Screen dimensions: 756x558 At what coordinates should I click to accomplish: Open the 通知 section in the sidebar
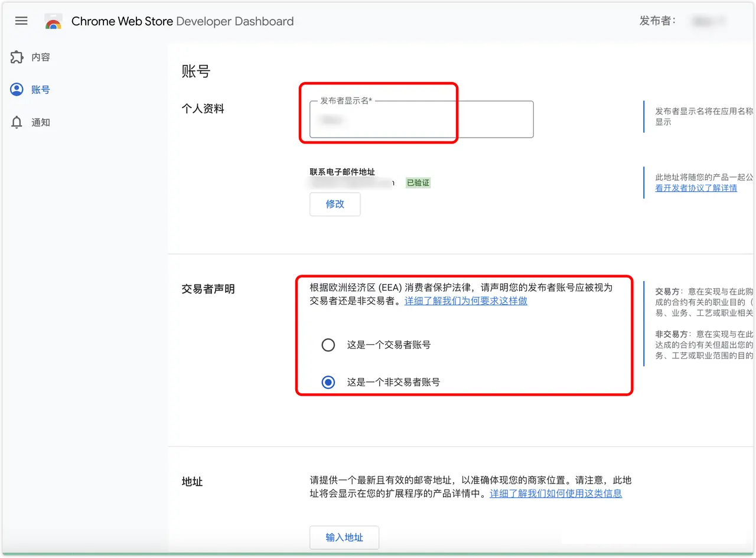coord(40,122)
